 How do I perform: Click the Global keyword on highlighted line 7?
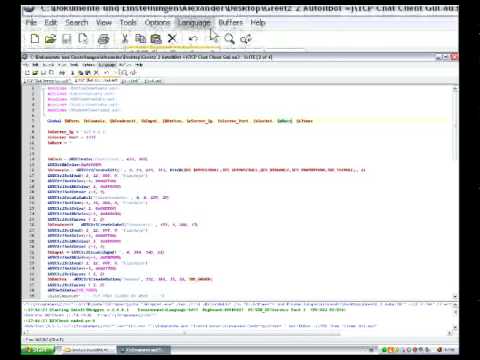pyautogui.click(x=54, y=121)
